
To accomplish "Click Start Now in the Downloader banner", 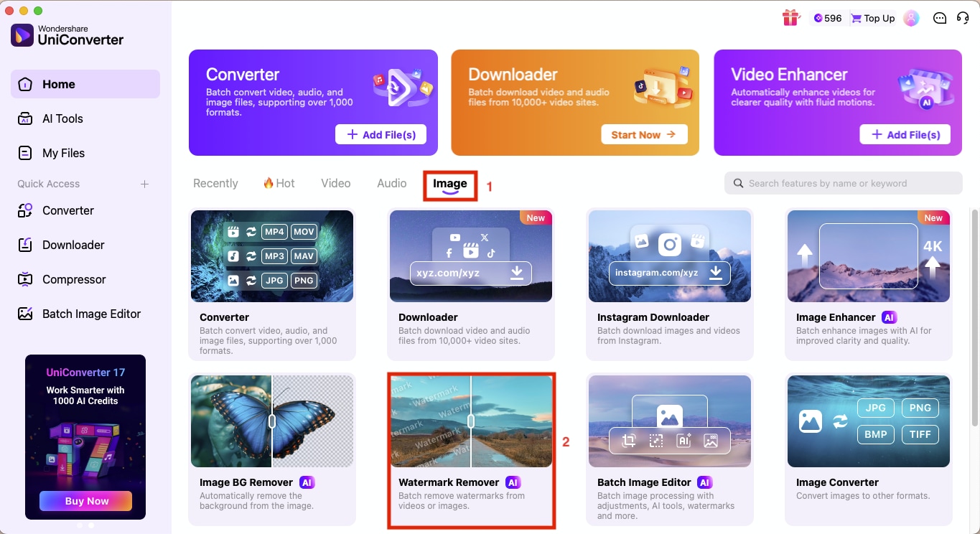I will click(x=644, y=134).
